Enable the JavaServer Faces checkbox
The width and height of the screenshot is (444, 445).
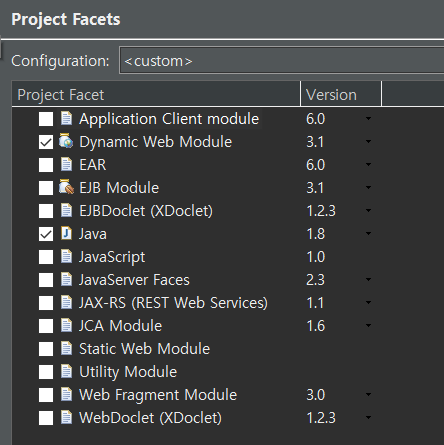point(46,280)
